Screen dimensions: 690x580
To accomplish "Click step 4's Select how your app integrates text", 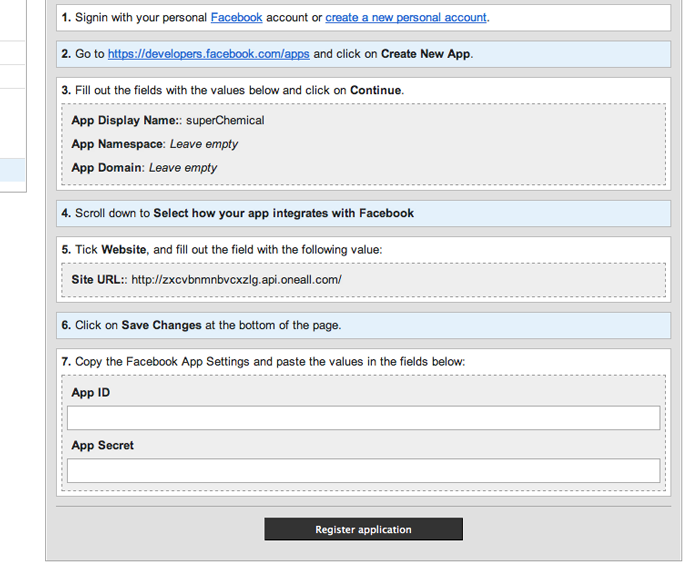I will tap(283, 213).
